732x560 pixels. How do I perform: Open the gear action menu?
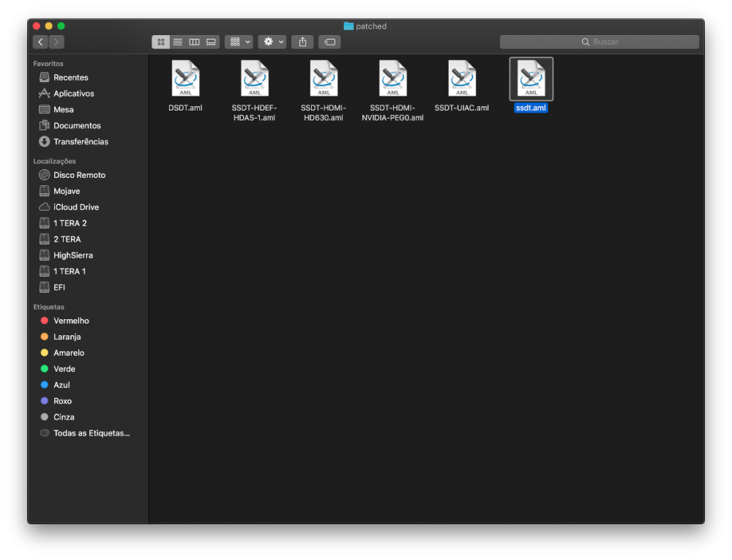[x=272, y=42]
